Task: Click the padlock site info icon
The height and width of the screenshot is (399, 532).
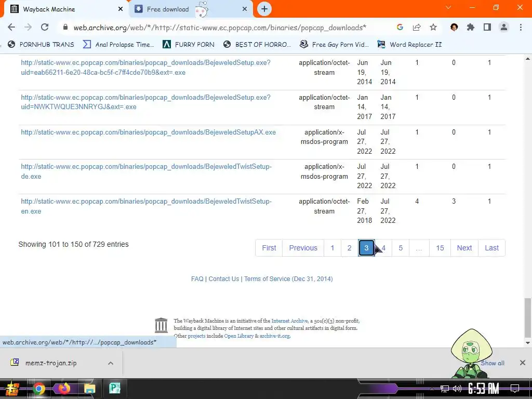Action: (65, 28)
